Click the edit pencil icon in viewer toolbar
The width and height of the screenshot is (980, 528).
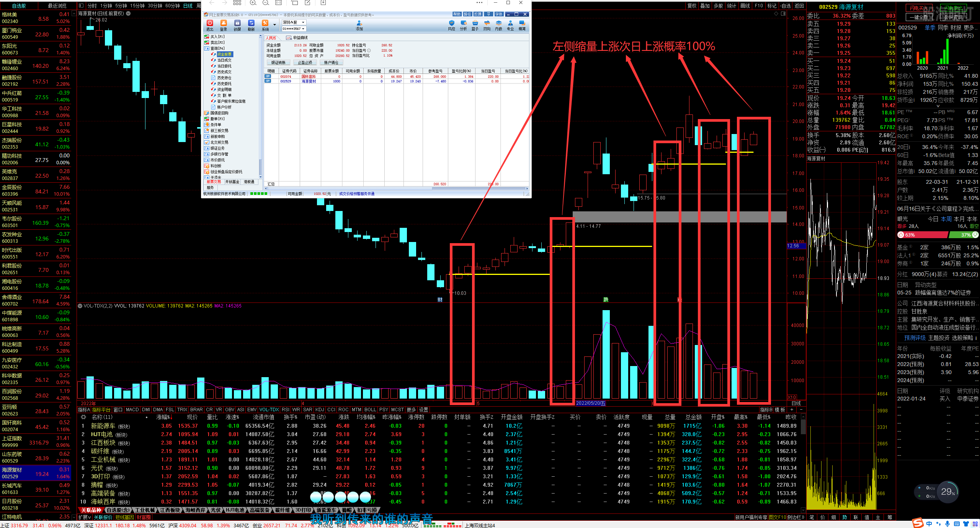307,3
